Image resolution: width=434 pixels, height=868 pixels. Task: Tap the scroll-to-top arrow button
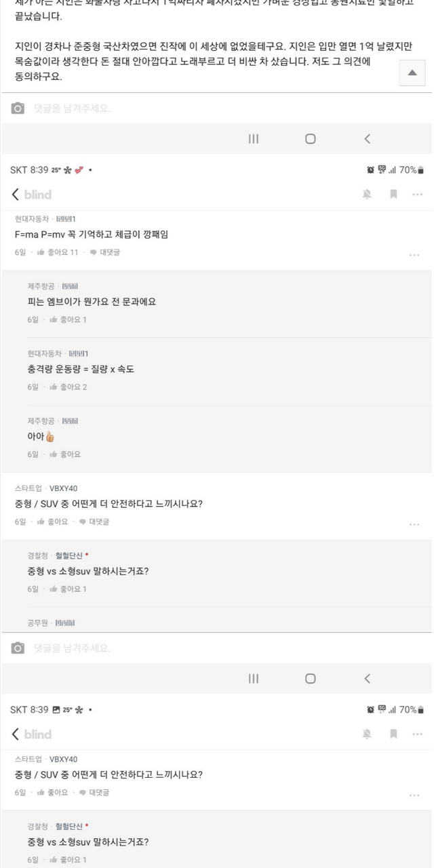(x=412, y=73)
